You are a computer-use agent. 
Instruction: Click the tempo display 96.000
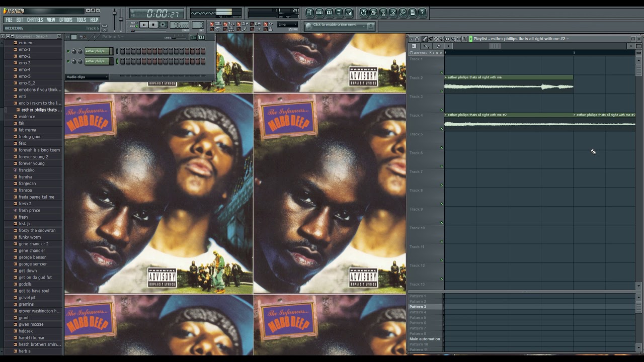180,25
